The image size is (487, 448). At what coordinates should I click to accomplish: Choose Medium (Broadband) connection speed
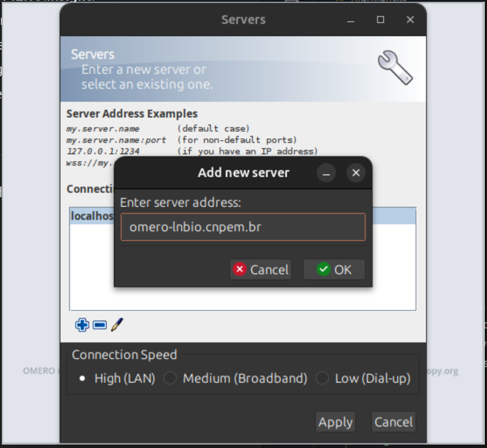coord(170,379)
